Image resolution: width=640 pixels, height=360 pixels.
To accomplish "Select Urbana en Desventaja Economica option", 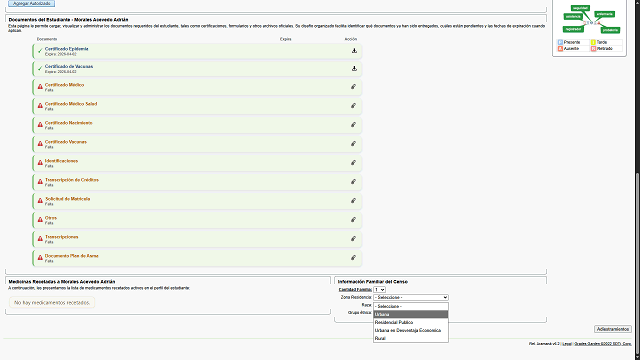I will coord(411,330).
